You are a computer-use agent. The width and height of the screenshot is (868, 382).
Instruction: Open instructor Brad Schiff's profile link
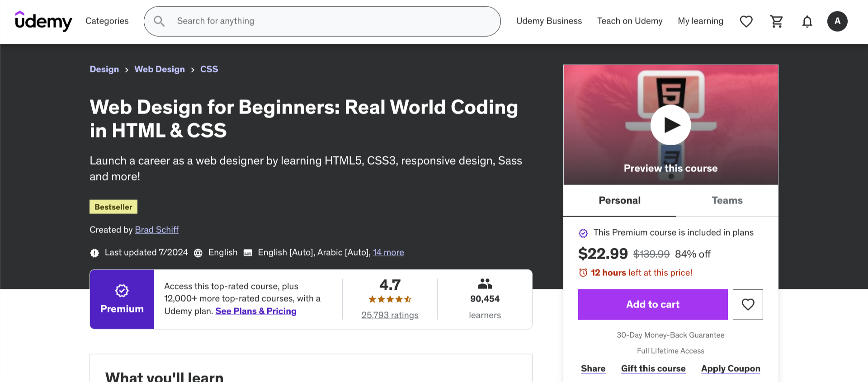click(156, 230)
